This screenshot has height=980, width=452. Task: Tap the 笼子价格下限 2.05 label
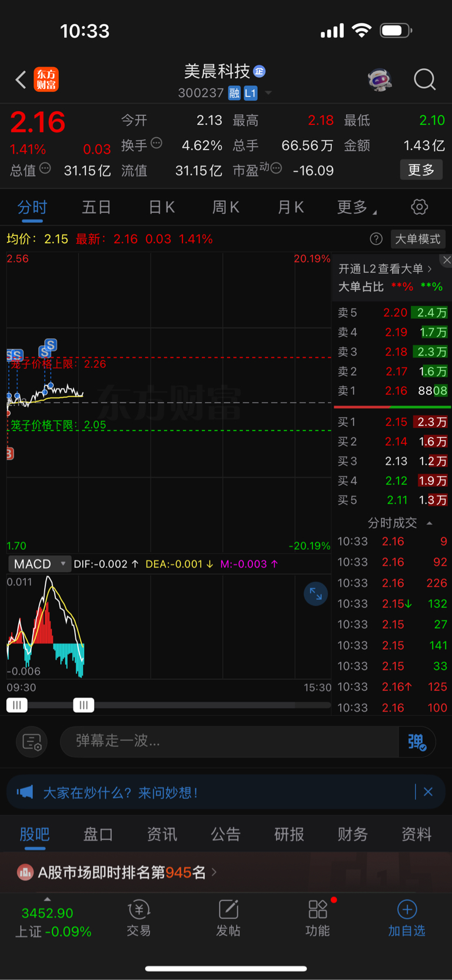coord(58,425)
